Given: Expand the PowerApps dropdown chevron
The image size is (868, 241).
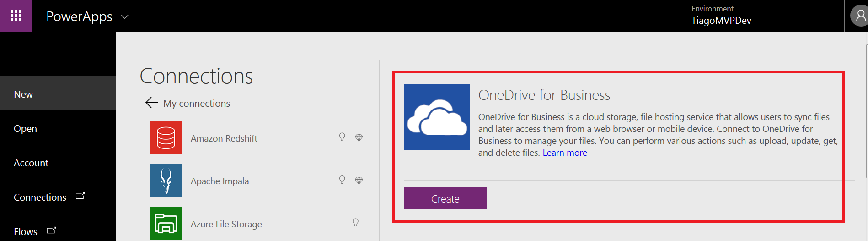Looking at the screenshot, I should pos(125,17).
